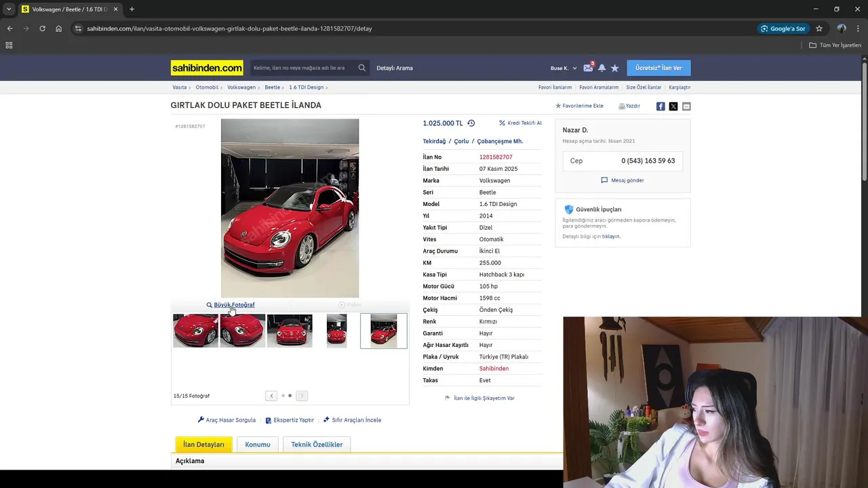Click Kredi Teklifi Al
This screenshot has width=868, height=488.
(x=520, y=123)
